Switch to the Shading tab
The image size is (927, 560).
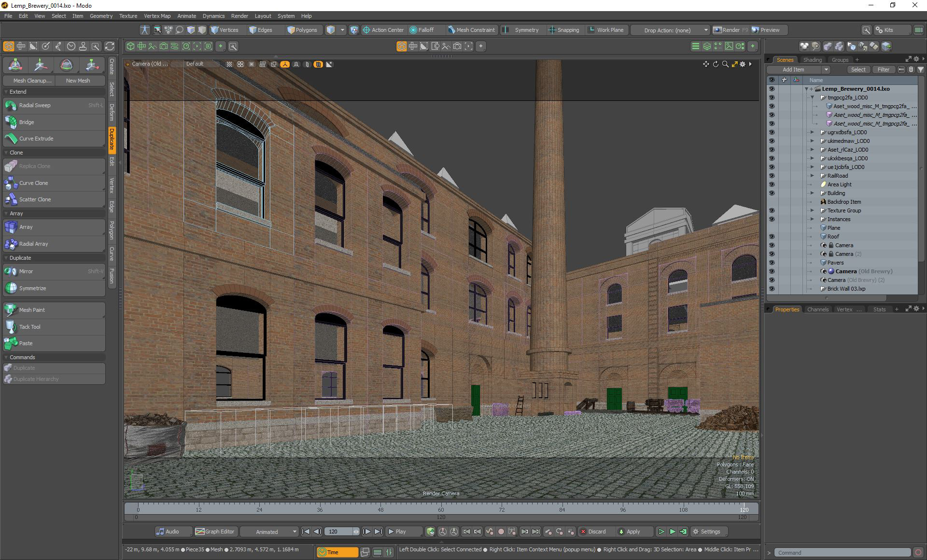(812, 60)
